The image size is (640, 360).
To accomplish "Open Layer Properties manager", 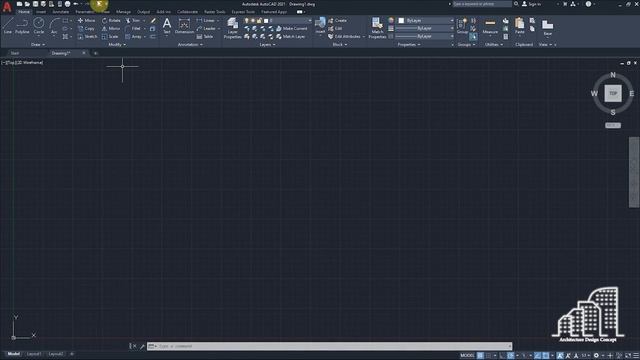I will click(233, 28).
